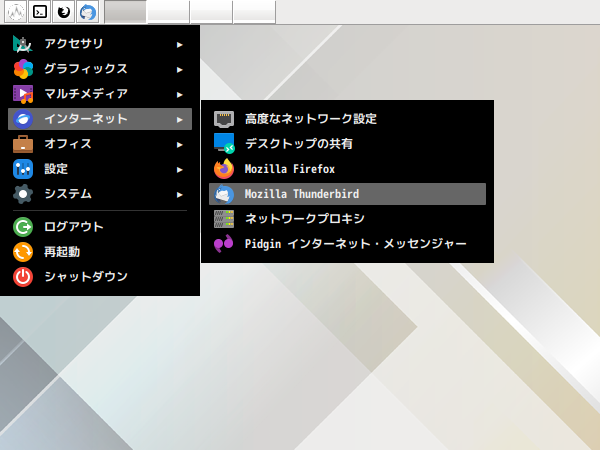Expand the オフィス submenu arrow
Image resolution: width=600 pixels, height=450 pixels.
click(179, 145)
